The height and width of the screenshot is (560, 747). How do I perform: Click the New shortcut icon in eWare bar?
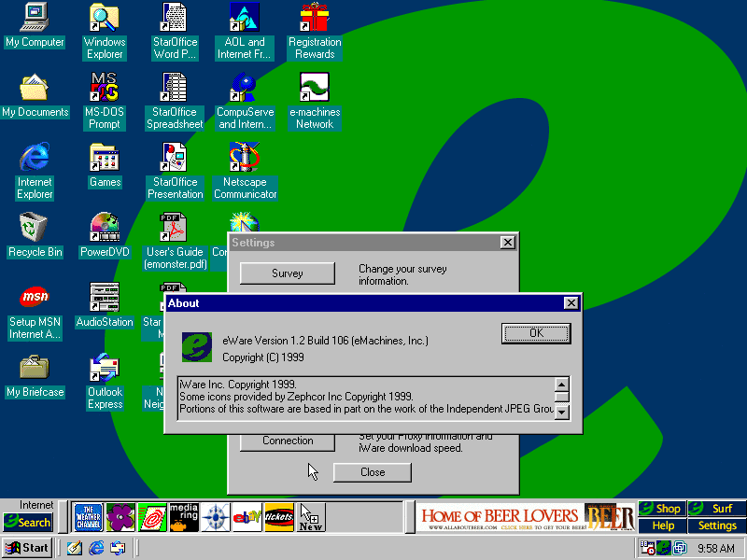click(x=311, y=517)
